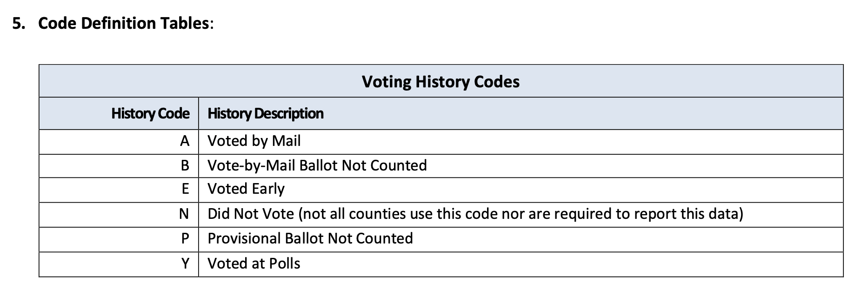Viewport: 868px width, 302px height.
Task: Click history code "Y" cell
Action: (185, 263)
